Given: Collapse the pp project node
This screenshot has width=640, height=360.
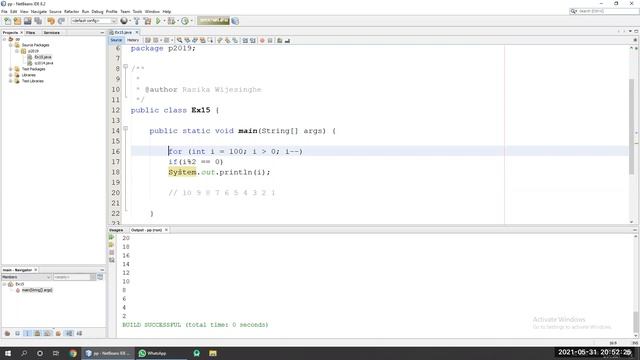Looking at the screenshot, I should tap(4, 39).
